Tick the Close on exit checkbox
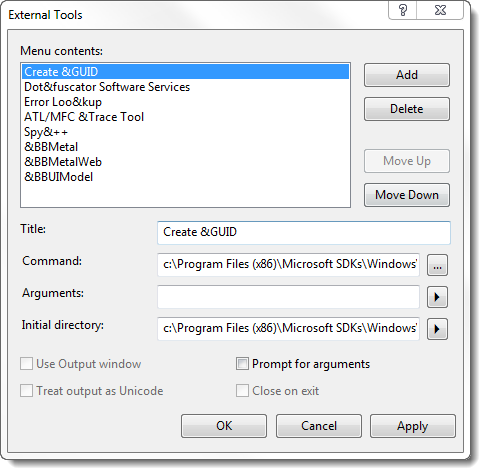 coord(242,391)
